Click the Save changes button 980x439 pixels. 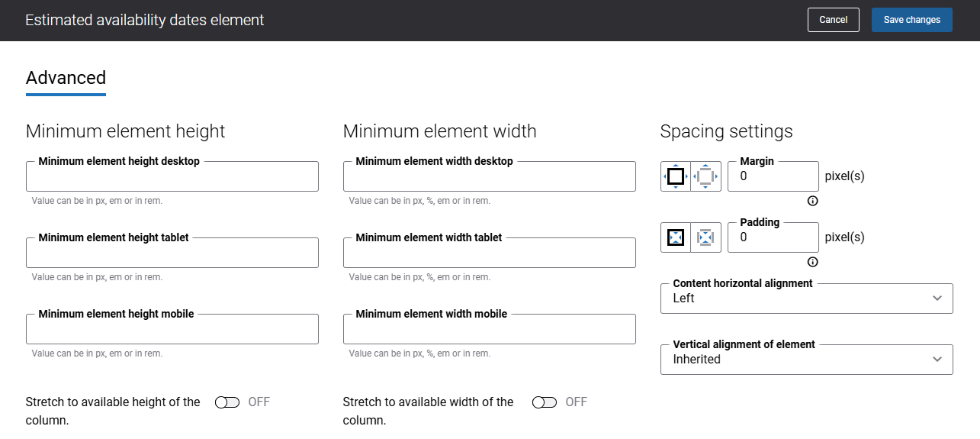(x=911, y=20)
